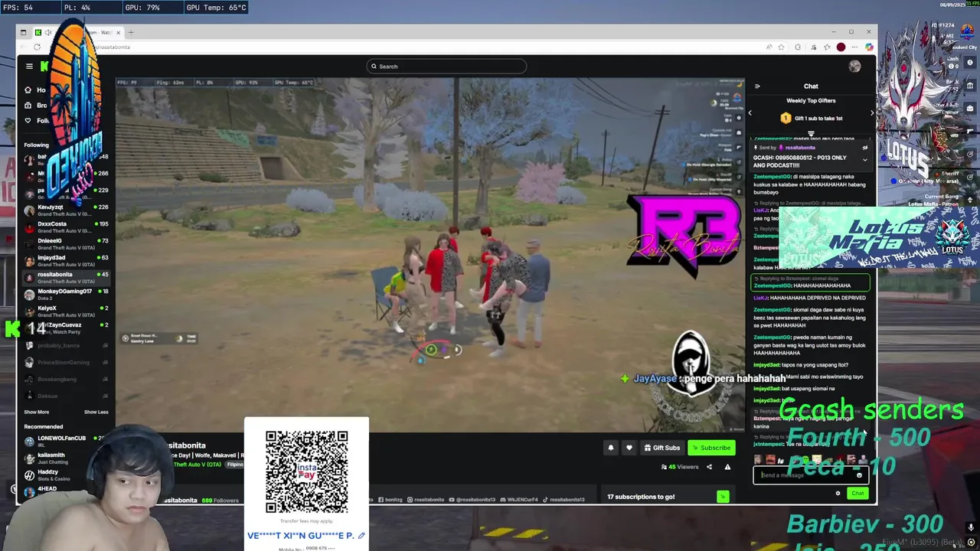Open imjayd3ad channel in Following list
The image size is (980, 551).
[x=67, y=261]
